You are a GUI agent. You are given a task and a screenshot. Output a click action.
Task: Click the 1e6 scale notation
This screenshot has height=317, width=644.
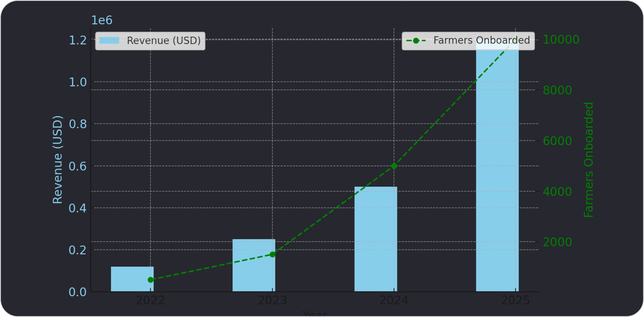[102, 20]
